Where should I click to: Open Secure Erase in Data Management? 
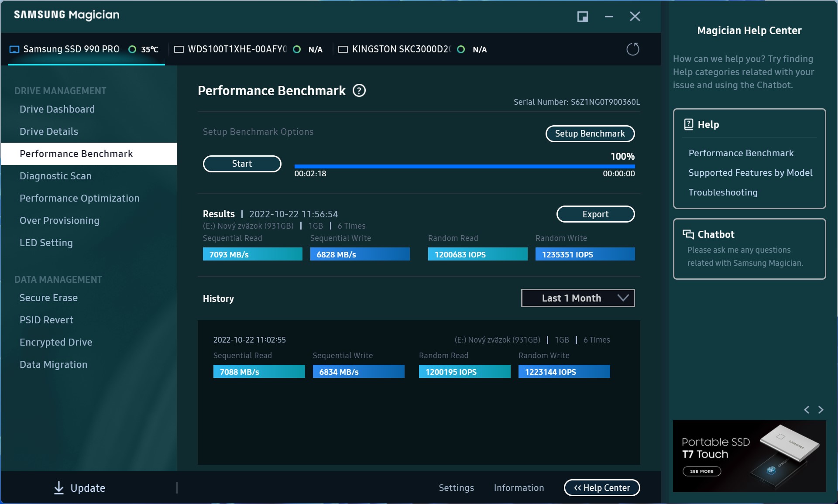pos(48,298)
